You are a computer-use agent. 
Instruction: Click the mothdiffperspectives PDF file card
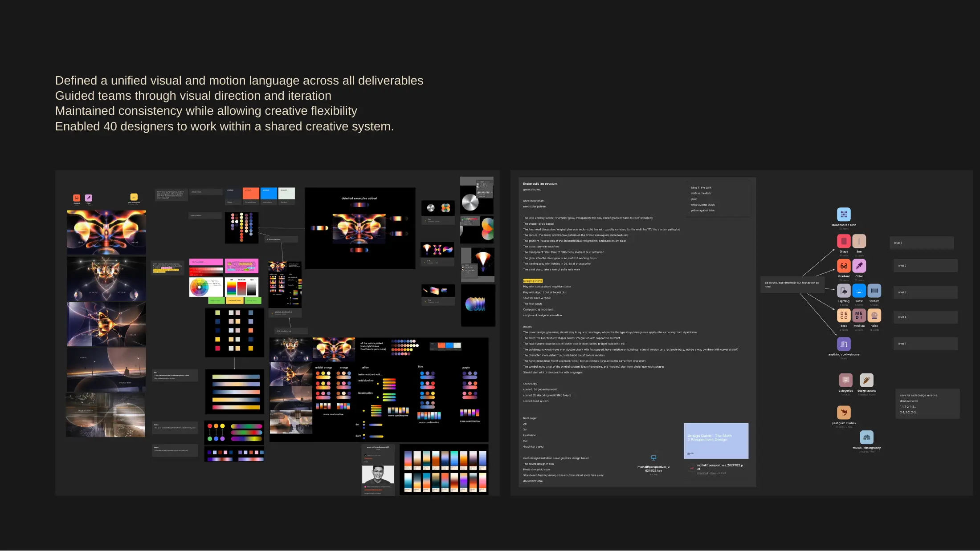716,469
